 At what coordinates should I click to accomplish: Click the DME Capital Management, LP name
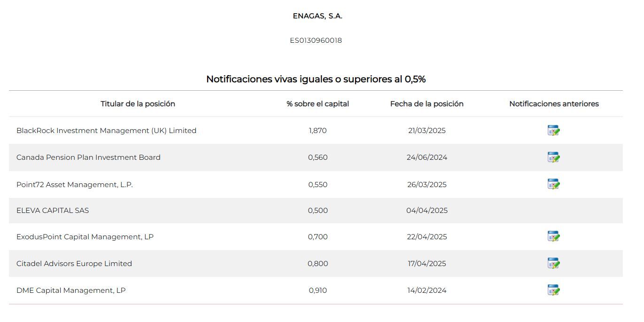point(71,291)
